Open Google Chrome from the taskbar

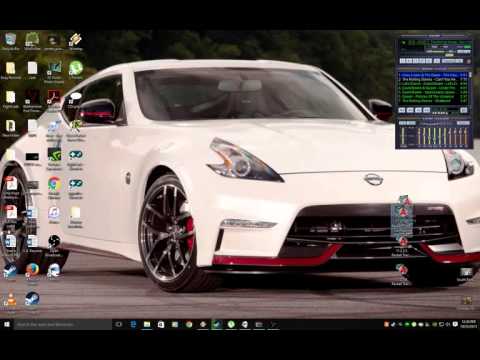189,324
